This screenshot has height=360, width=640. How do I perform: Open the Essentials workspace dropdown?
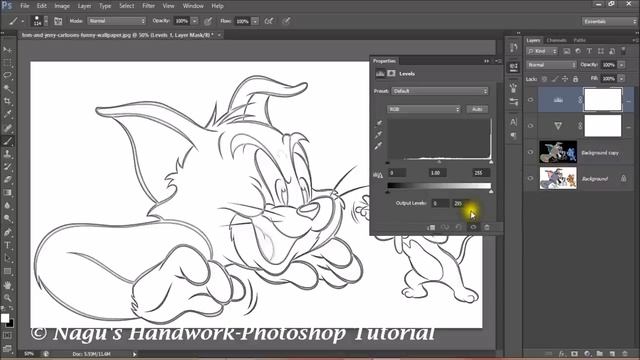pos(609,21)
